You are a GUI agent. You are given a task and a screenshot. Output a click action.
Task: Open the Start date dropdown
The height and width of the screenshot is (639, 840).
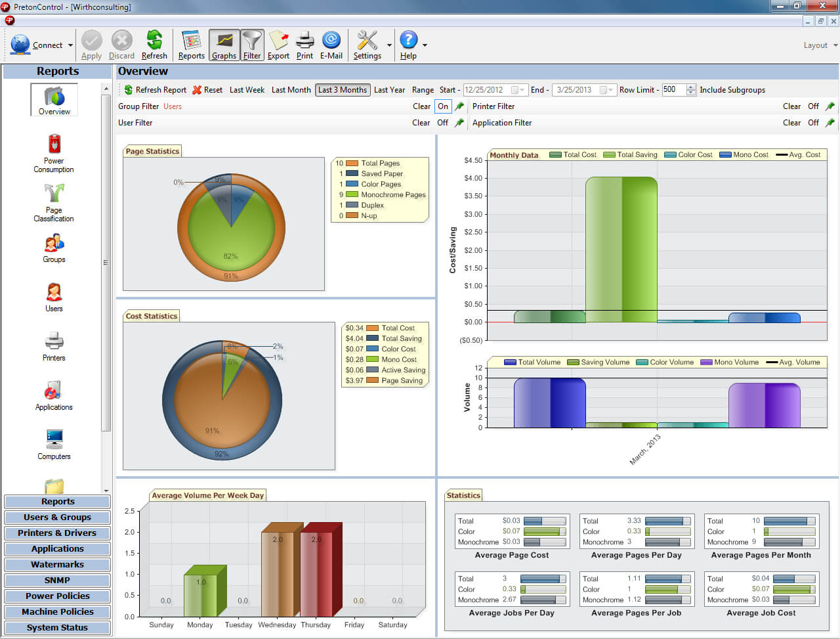(522, 90)
